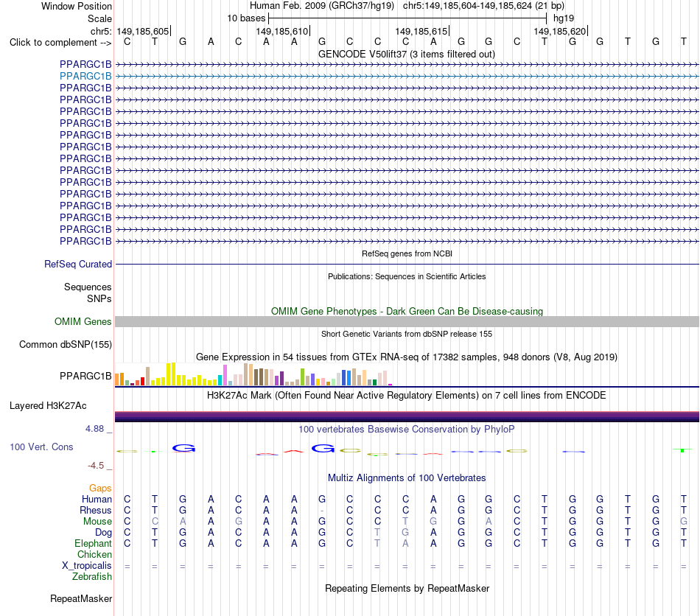Open '100 vertebrates Basewise Conservation by PhyloP' title
This screenshot has width=700, height=616.
407,430
